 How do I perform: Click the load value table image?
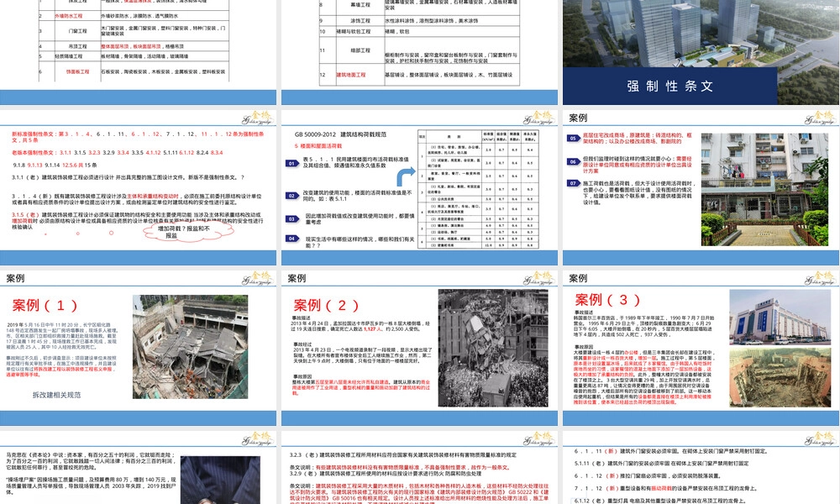(478, 188)
